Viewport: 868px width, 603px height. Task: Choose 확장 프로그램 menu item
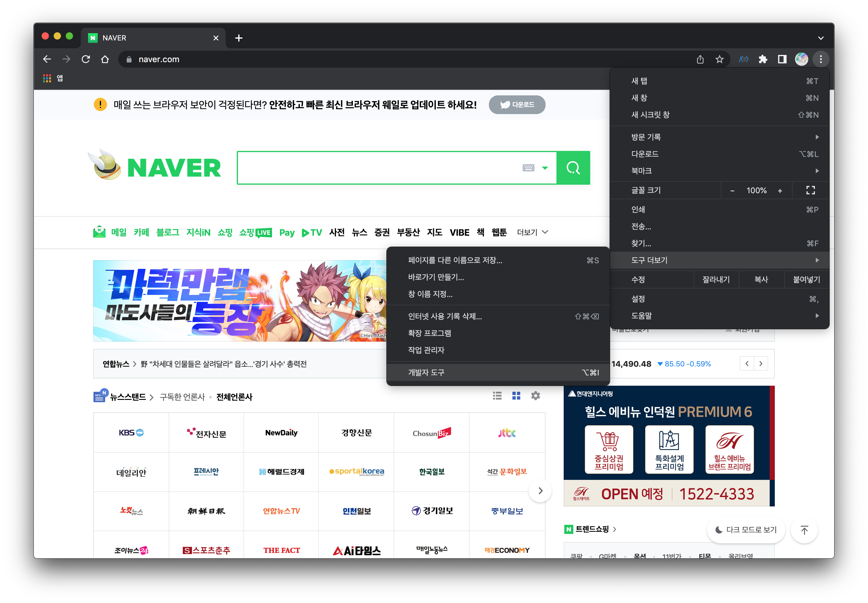pyautogui.click(x=430, y=333)
